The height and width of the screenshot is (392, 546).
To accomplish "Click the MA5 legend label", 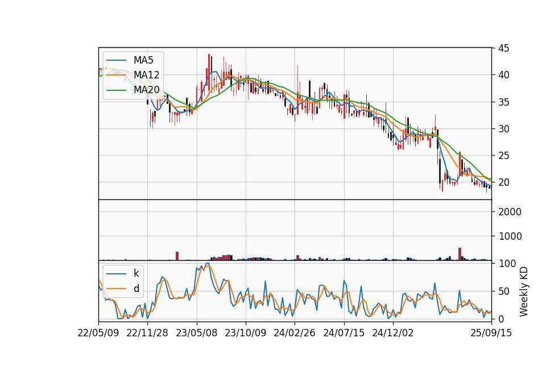I will pos(143,60).
